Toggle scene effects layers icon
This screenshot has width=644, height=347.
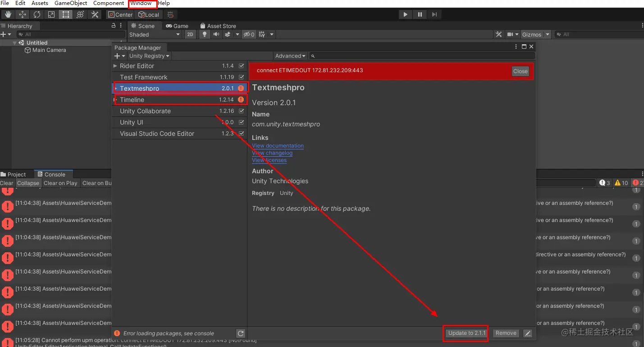pos(228,34)
